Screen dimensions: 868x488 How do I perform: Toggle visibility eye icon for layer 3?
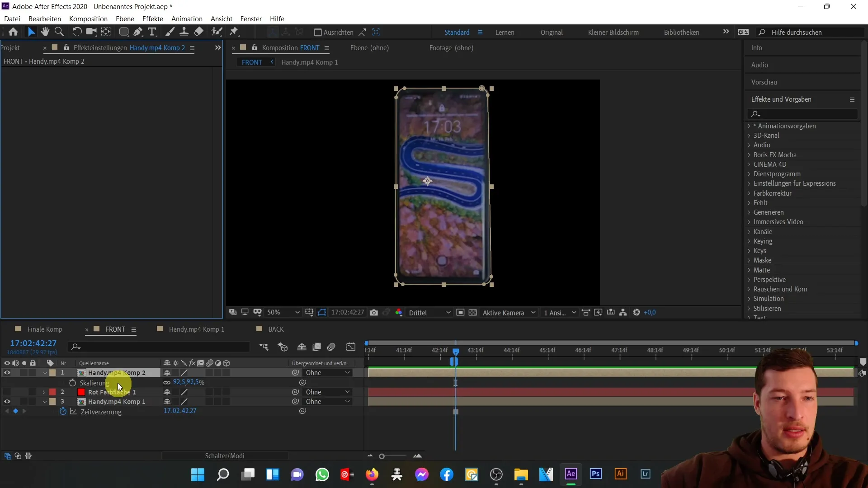coord(7,401)
